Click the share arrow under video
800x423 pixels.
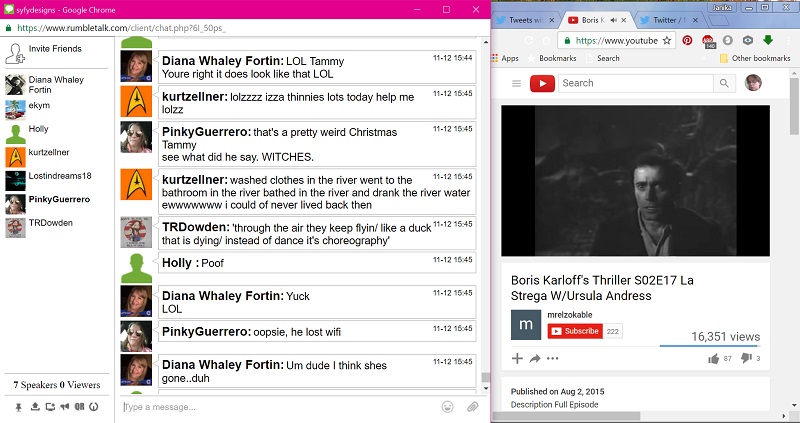point(535,359)
